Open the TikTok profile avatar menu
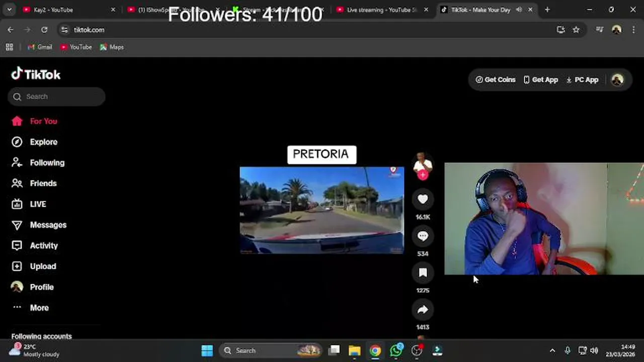The width and height of the screenshot is (644, 362). pos(617,79)
